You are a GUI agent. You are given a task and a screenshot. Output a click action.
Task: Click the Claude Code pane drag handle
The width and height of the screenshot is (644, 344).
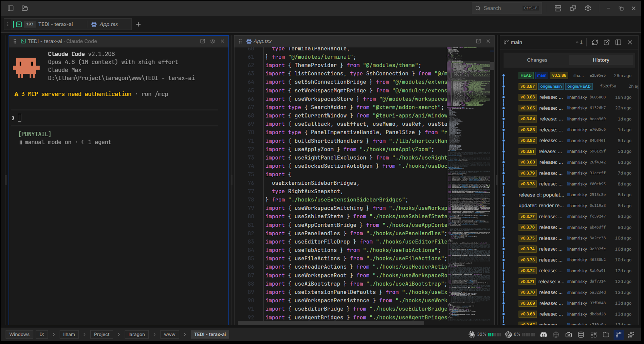tap(15, 41)
